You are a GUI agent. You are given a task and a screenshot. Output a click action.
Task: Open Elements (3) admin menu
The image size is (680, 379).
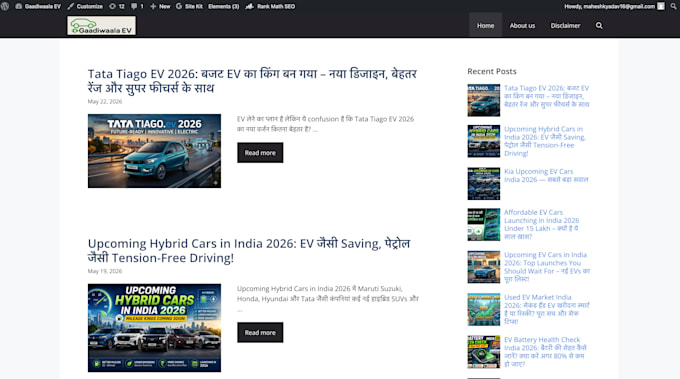point(223,6)
